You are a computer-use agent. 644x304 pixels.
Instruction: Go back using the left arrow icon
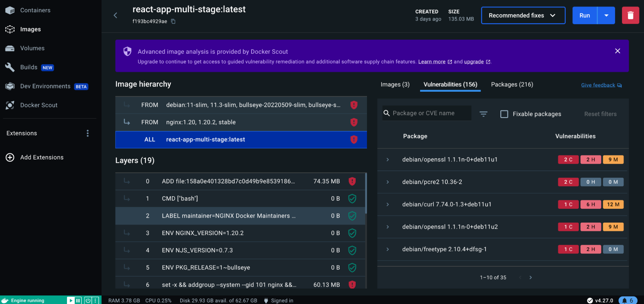click(115, 15)
